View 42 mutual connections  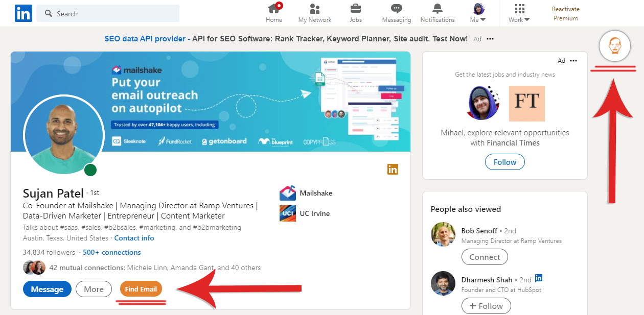155,268
